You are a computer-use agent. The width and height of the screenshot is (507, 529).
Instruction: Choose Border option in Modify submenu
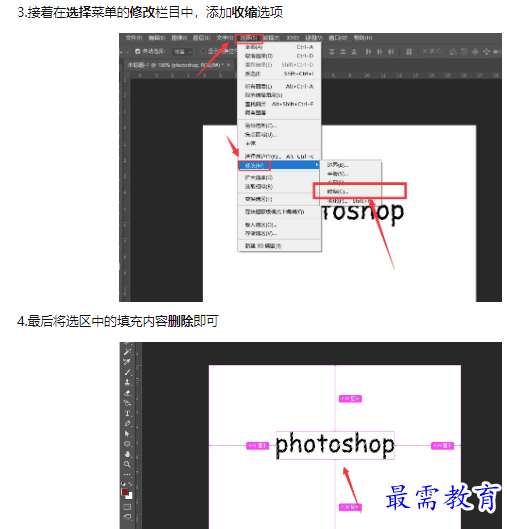(350, 165)
